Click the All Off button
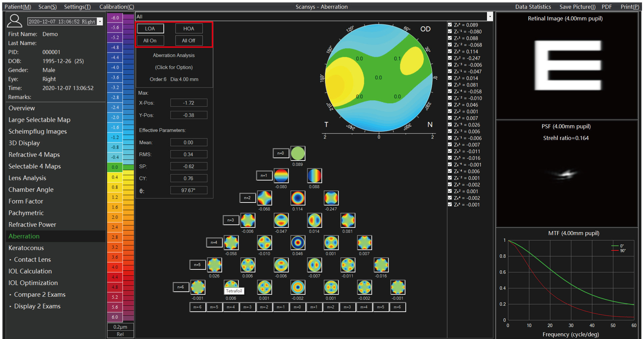This screenshot has width=644, height=339. point(189,41)
